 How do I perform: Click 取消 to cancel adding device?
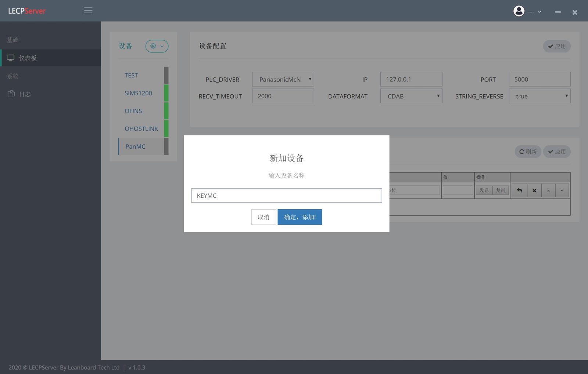point(263,217)
